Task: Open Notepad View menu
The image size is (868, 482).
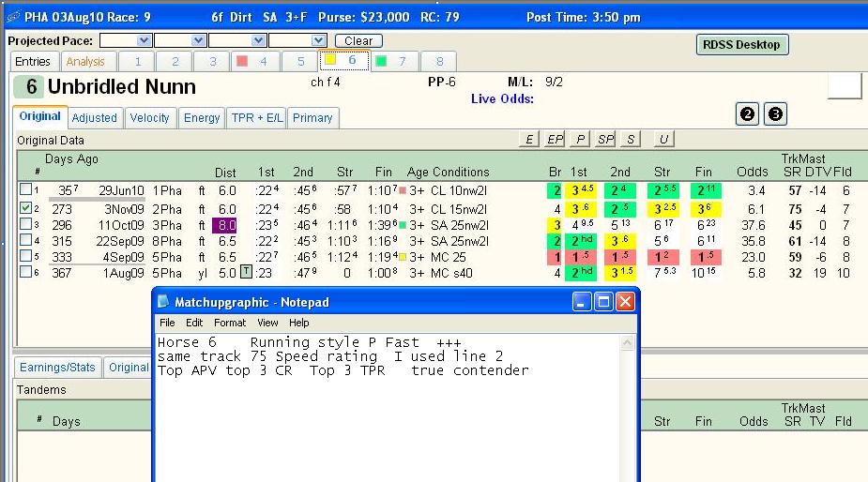Action: tap(267, 323)
